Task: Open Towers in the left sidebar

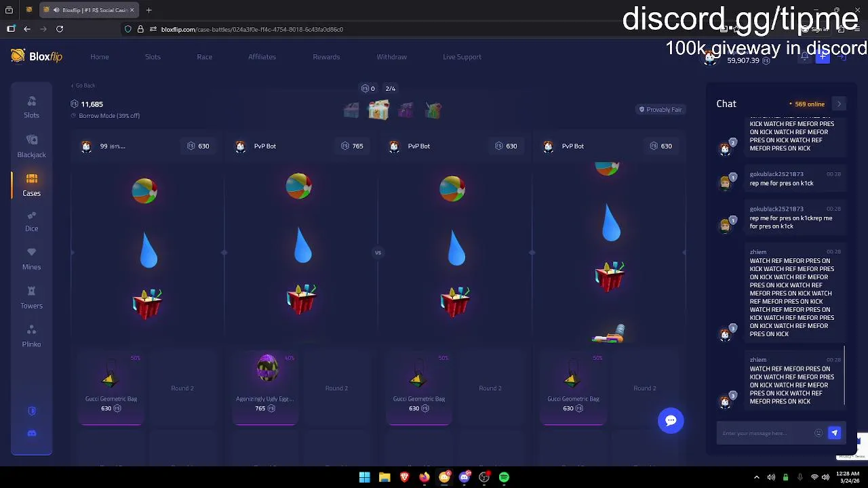Action: (31, 298)
